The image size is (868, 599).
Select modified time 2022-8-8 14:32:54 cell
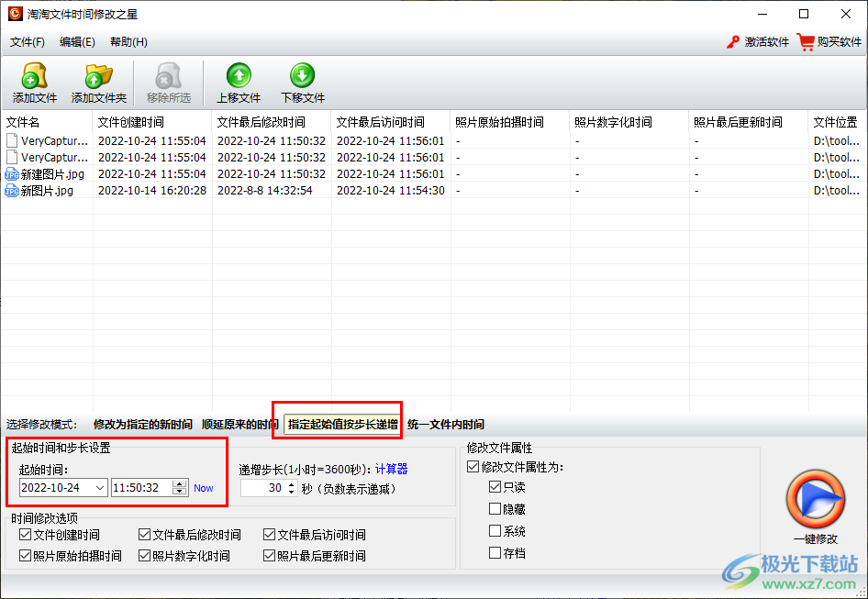click(x=272, y=191)
